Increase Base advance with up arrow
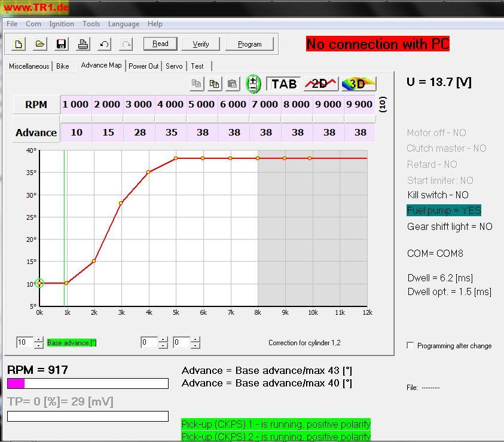This screenshot has height=442, width=504. (39, 339)
